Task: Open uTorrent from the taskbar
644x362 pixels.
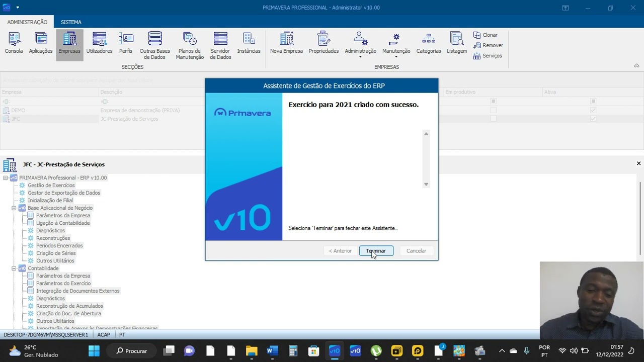Action: point(376,351)
